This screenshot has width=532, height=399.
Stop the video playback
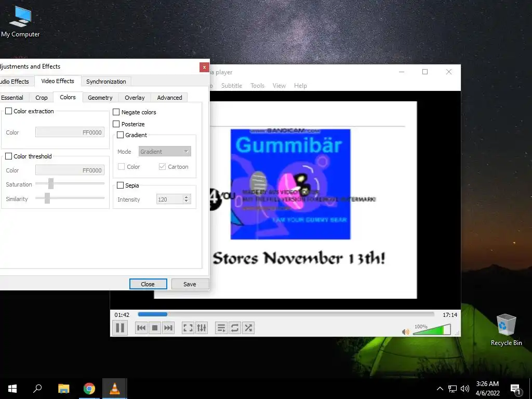pyautogui.click(x=155, y=328)
